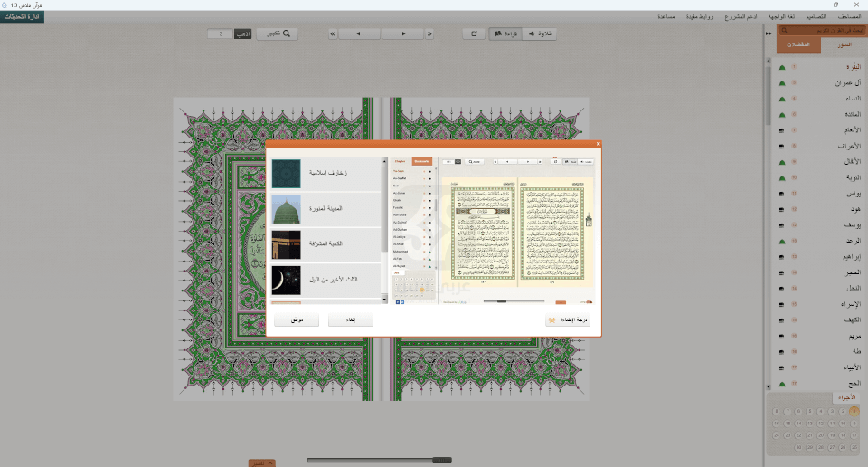The width and height of the screenshot is (868, 467).
Task: Click the green dome icon beside النساء
Action: click(782, 100)
